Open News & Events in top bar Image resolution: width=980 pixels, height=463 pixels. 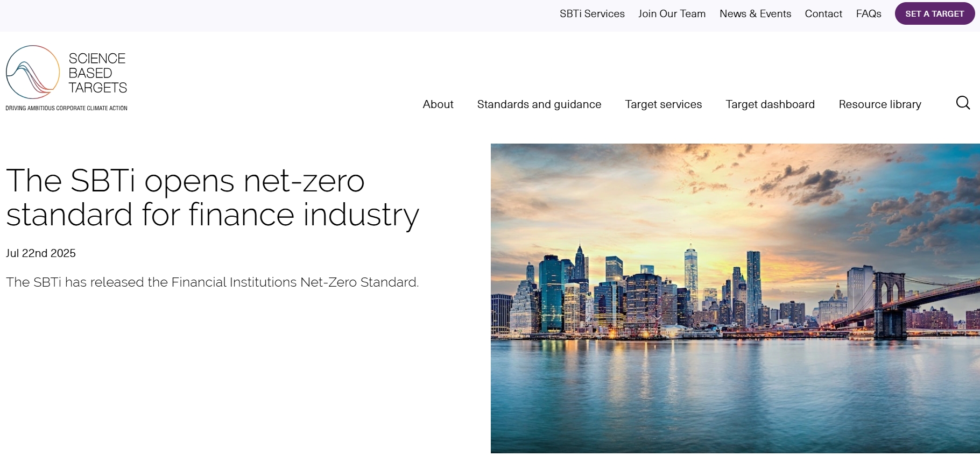[x=755, y=13]
